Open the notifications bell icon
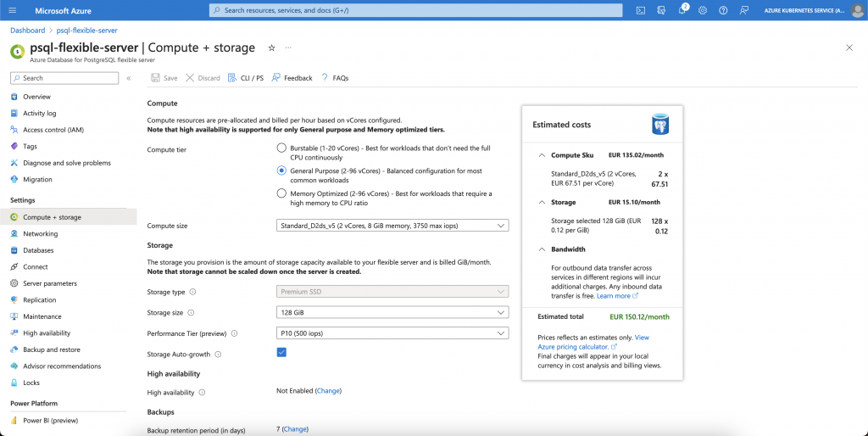 pyautogui.click(x=682, y=10)
